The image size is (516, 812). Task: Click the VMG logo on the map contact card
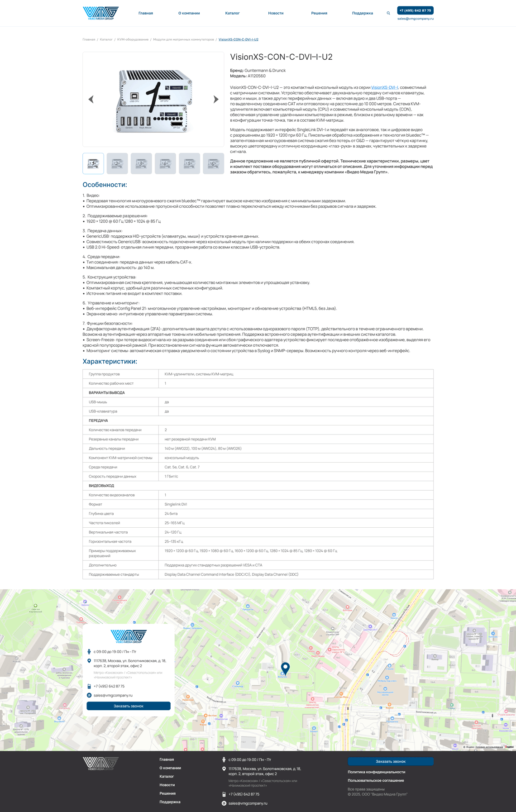[129, 636]
